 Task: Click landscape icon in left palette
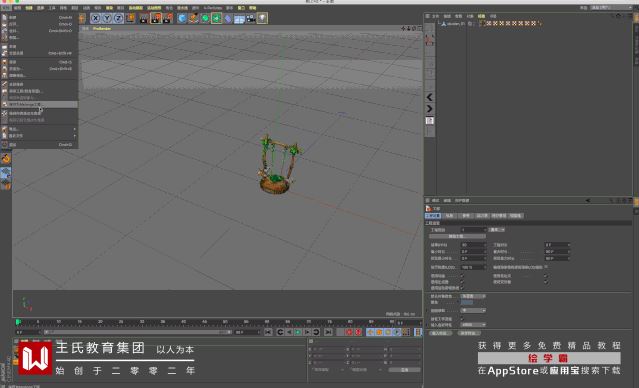tap(6, 173)
